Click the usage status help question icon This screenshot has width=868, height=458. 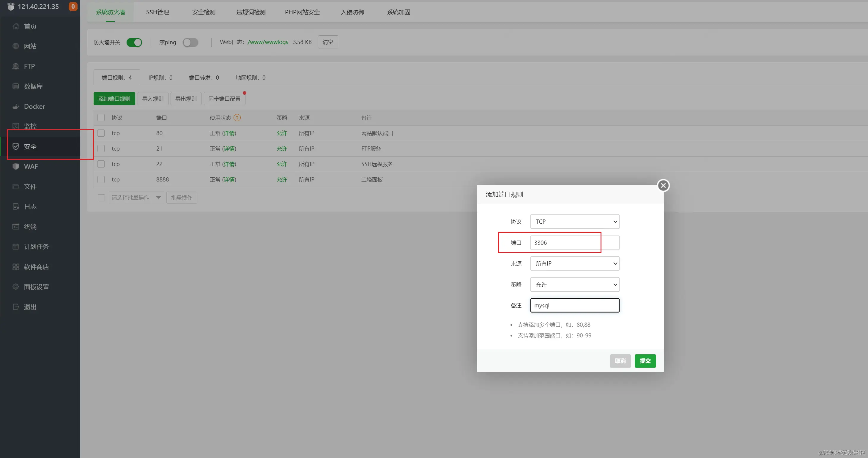[237, 118]
